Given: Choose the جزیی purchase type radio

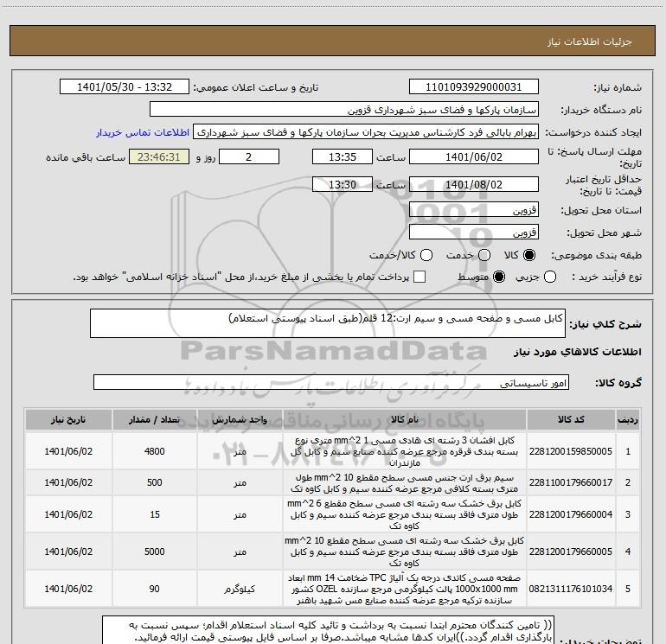Looking at the screenshot, I should tap(550, 277).
